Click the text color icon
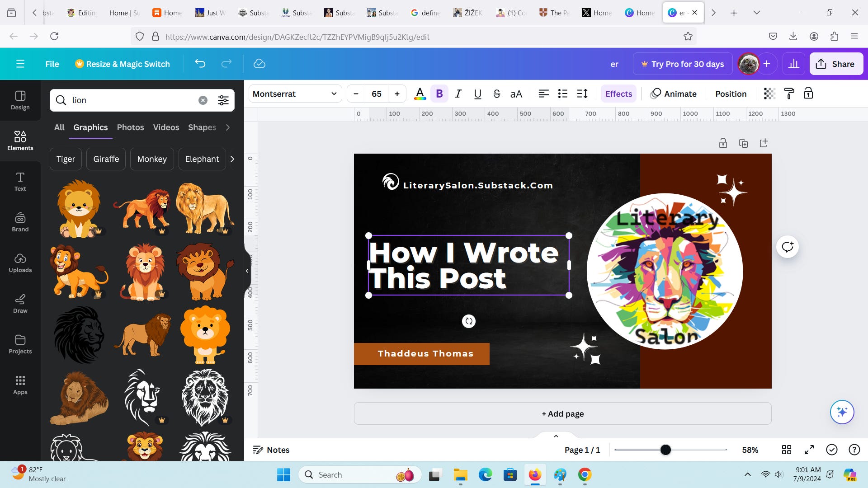 (420, 94)
